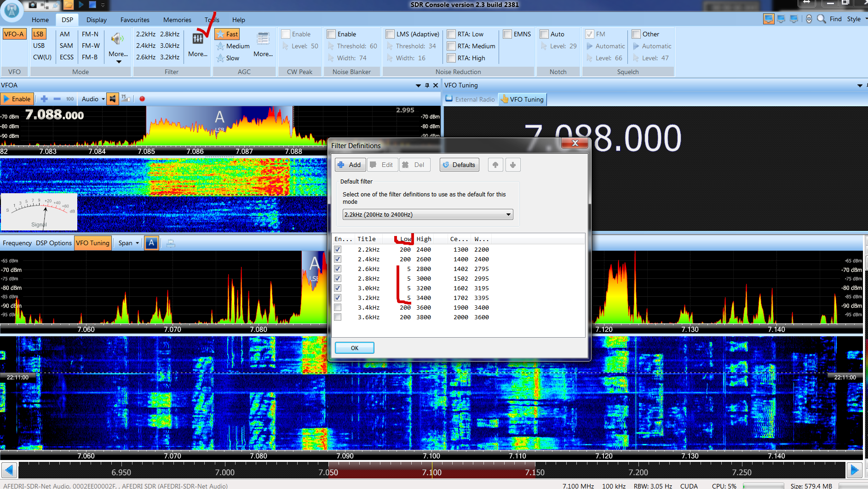
Task: Click the blue plus icon in VFOA toolbar
Action: (x=44, y=99)
